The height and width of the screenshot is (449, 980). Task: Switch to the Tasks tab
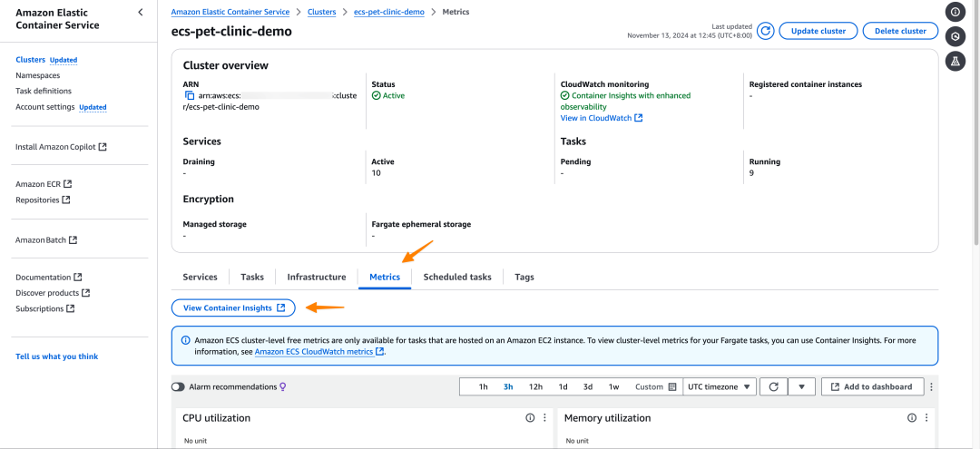(252, 277)
